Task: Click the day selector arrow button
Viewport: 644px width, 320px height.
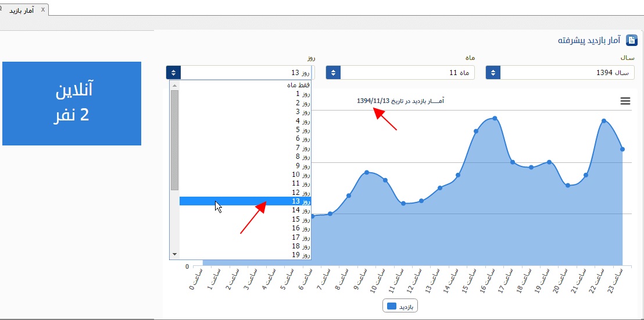Action: [x=173, y=73]
